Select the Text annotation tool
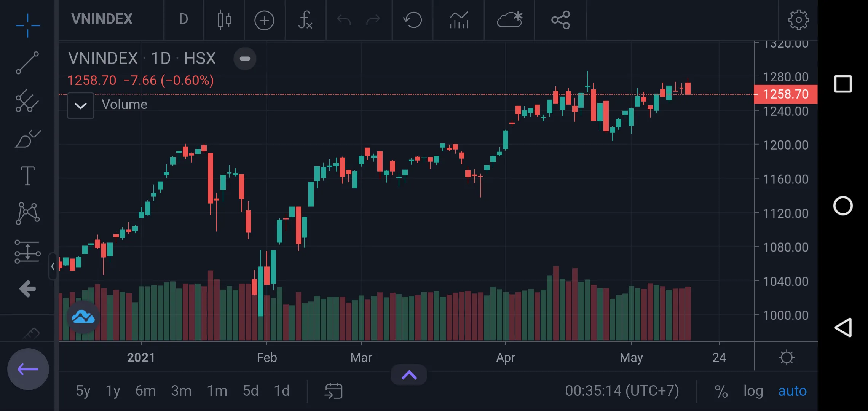Screen dimensions: 868x411 click(27, 175)
